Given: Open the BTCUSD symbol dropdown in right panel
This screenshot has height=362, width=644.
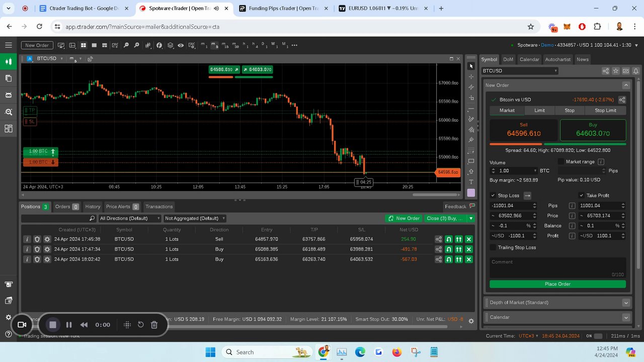Looking at the screenshot, I should coord(520,71).
